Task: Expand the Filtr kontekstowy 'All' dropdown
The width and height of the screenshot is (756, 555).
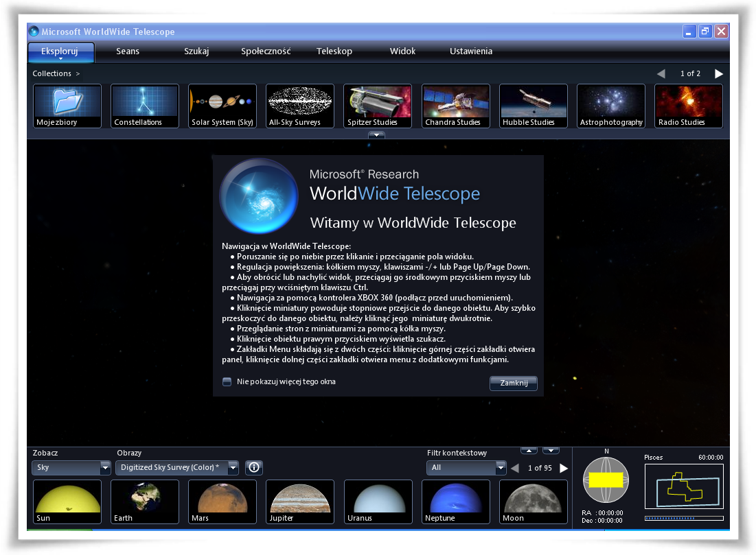Action: coord(500,468)
